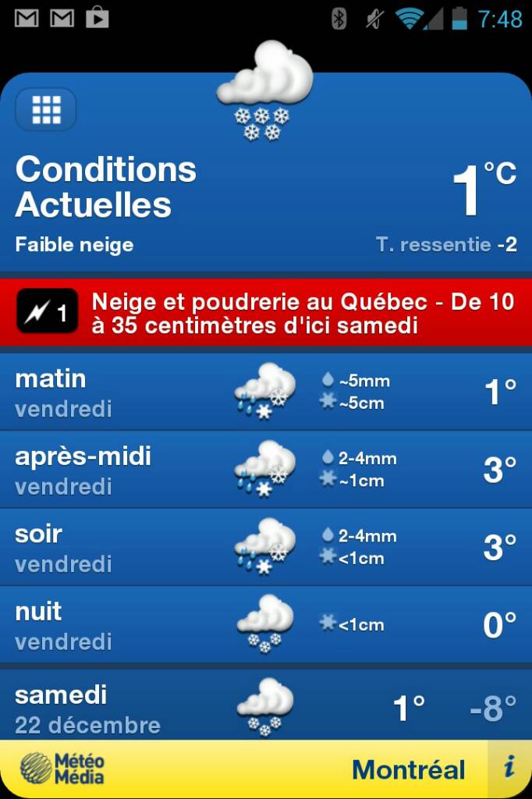Tap vendredi matin weather icon

click(265, 391)
